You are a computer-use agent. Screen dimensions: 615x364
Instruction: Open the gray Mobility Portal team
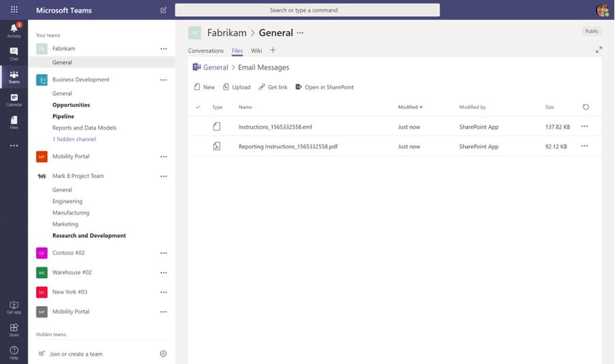click(x=71, y=312)
